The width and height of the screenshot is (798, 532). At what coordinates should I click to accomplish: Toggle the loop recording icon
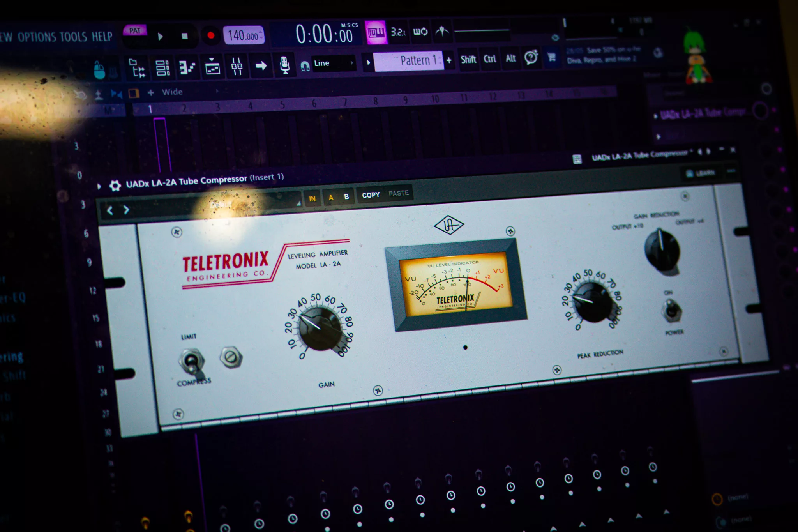click(x=420, y=32)
